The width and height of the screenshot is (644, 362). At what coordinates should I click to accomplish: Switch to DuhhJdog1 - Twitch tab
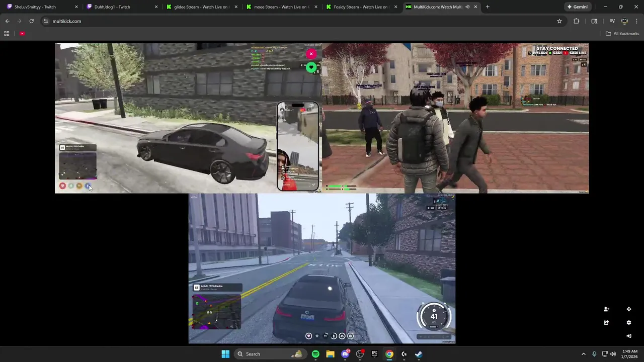click(x=121, y=7)
